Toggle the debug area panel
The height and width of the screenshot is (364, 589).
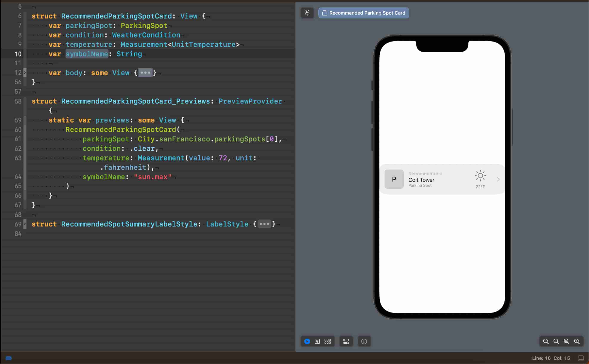point(581,358)
